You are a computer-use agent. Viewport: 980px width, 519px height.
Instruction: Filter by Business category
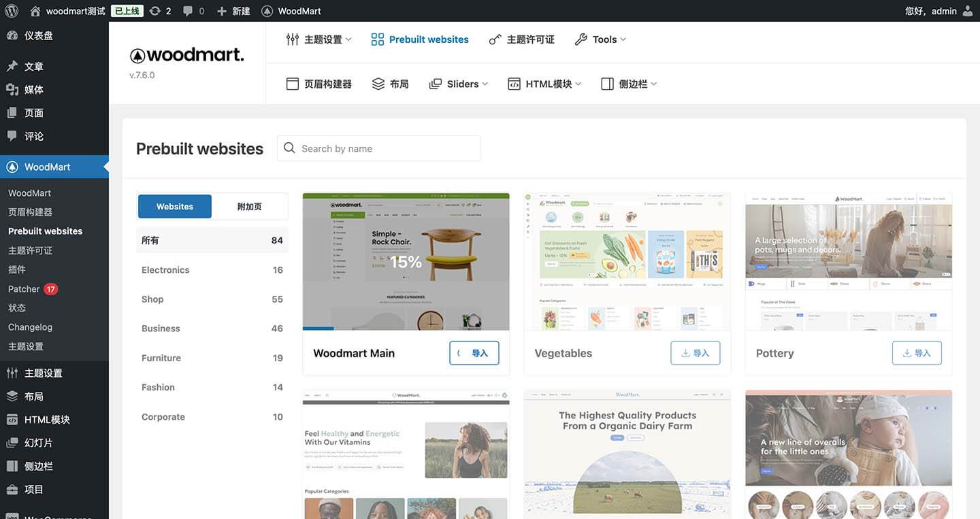point(212,329)
